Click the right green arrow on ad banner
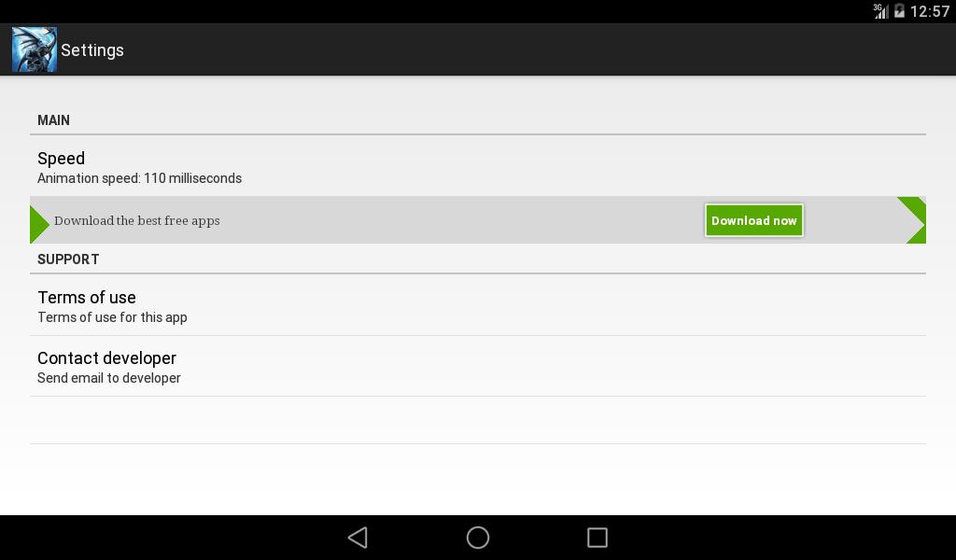This screenshot has height=560, width=956. click(913, 220)
